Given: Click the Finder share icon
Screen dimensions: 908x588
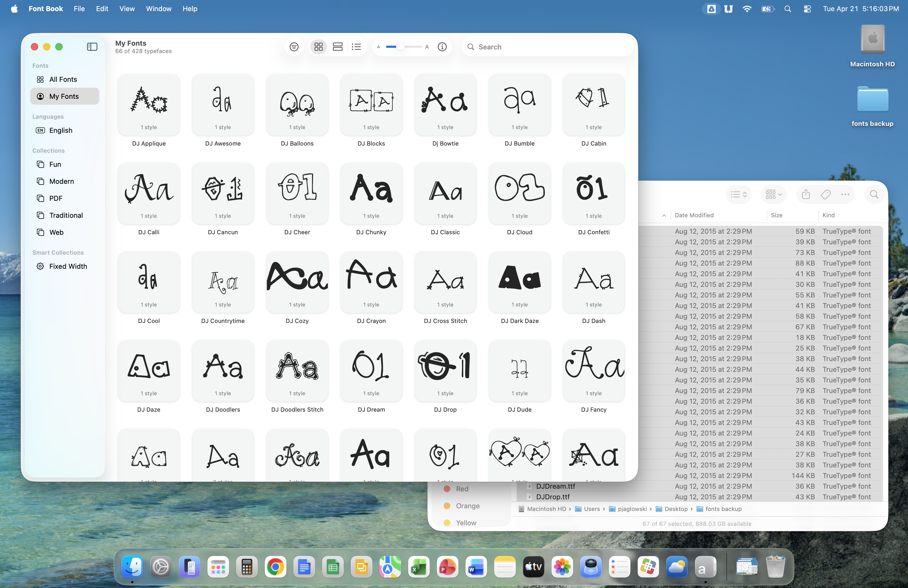Looking at the screenshot, I should tap(805, 195).
